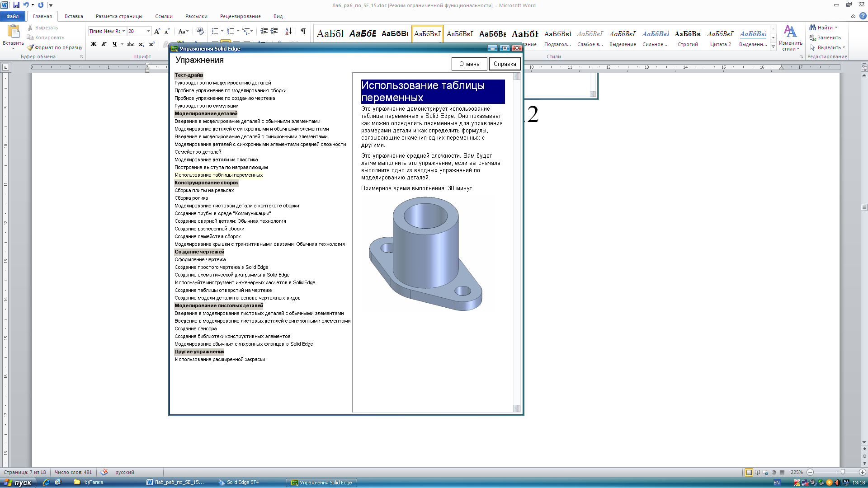Viewport: 868px width, 488px height.
Task: Click the Отмена button in Упражнения dialog
Action: coord(469,64)
